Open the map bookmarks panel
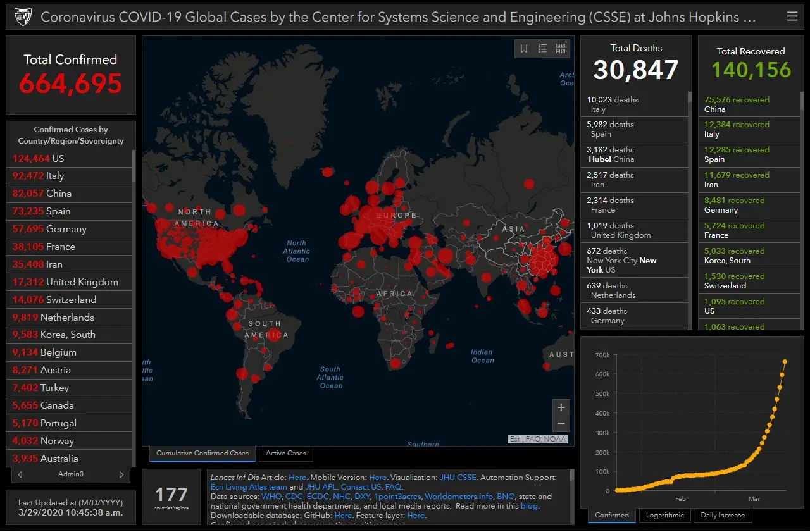The height and width of the screenshot is (532, 810). pos(524,49)
